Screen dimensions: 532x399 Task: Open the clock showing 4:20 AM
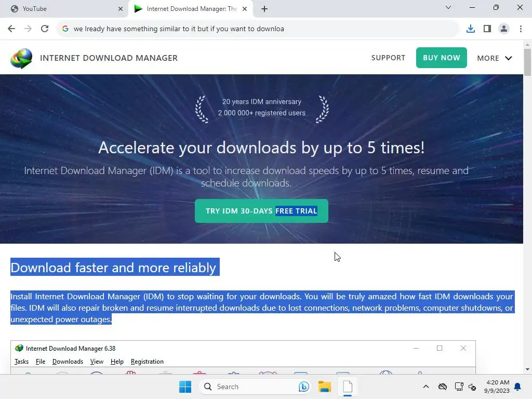tap(497, 387)
